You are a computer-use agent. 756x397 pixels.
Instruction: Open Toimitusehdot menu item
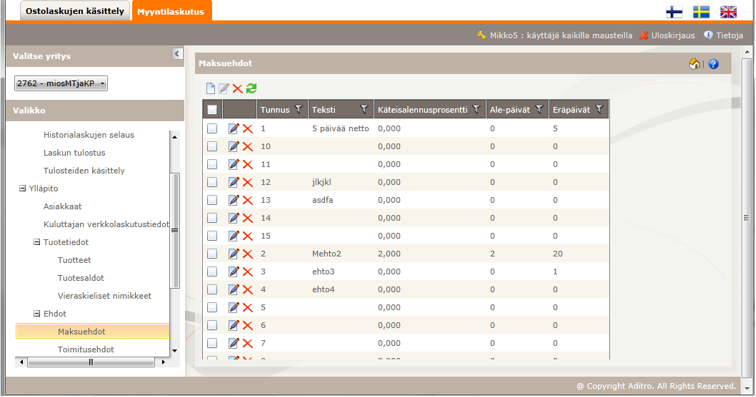(86, 349)
